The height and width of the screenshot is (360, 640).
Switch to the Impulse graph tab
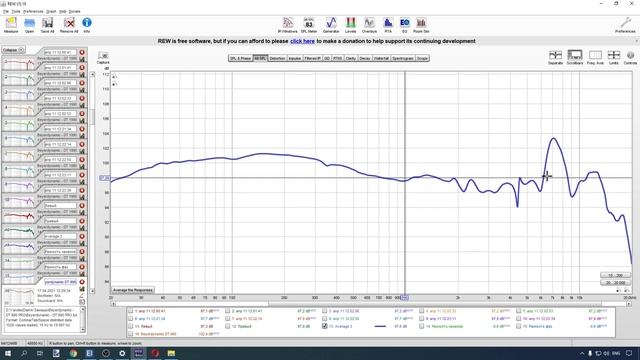pyautogui.click(x=295, y=58)
